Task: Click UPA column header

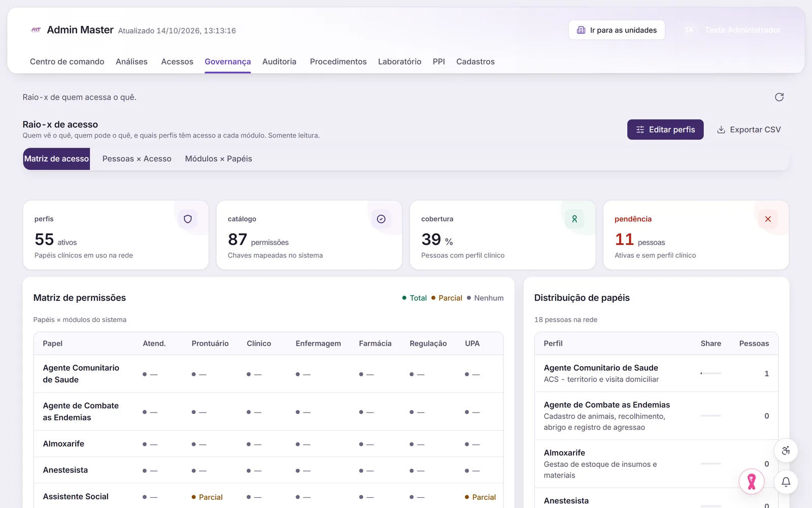Action: pos(472,343)
